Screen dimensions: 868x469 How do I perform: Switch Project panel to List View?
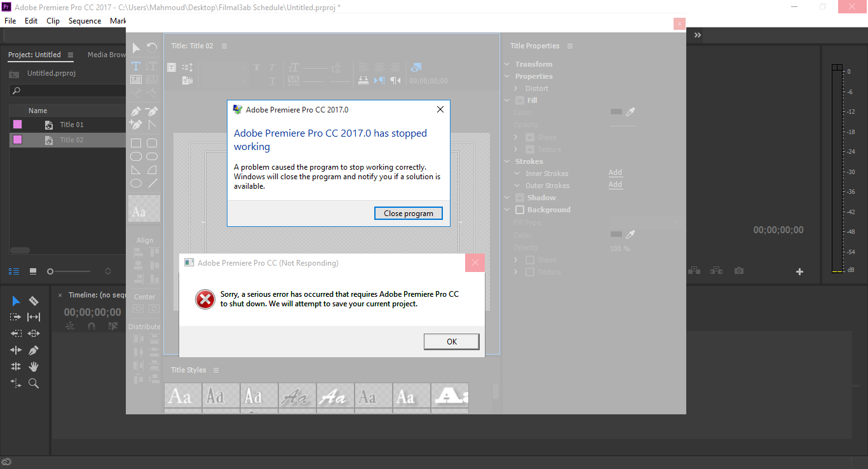[x=14, y=271]
